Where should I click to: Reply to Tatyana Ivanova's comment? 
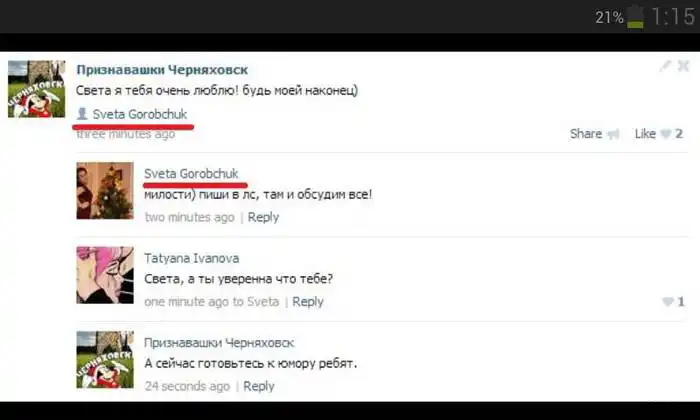coord(308,302)
